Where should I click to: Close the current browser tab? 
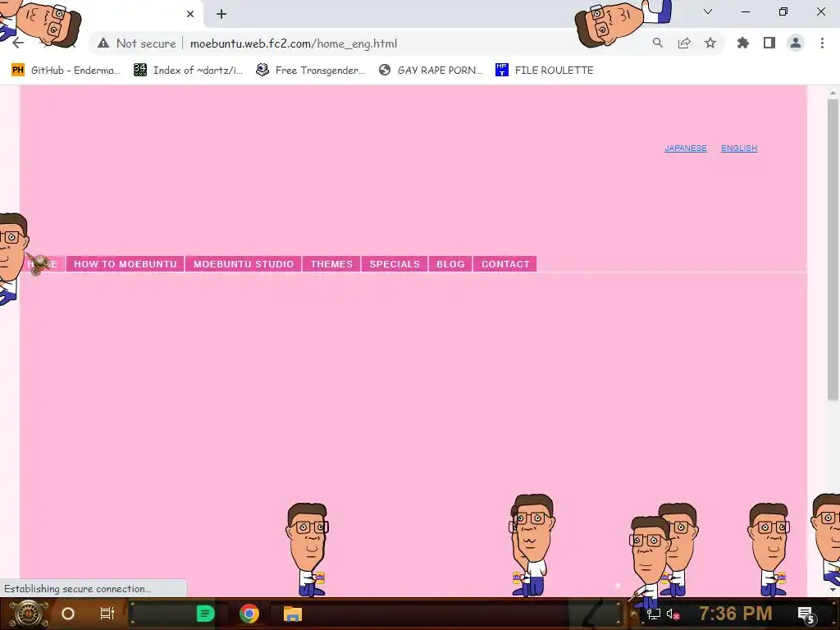190,14
